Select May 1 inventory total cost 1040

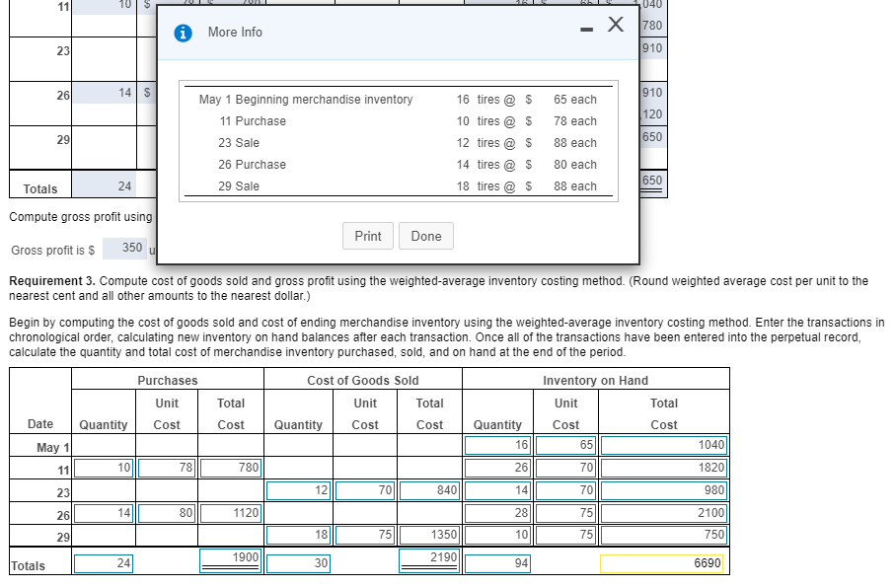click(664, 445)
